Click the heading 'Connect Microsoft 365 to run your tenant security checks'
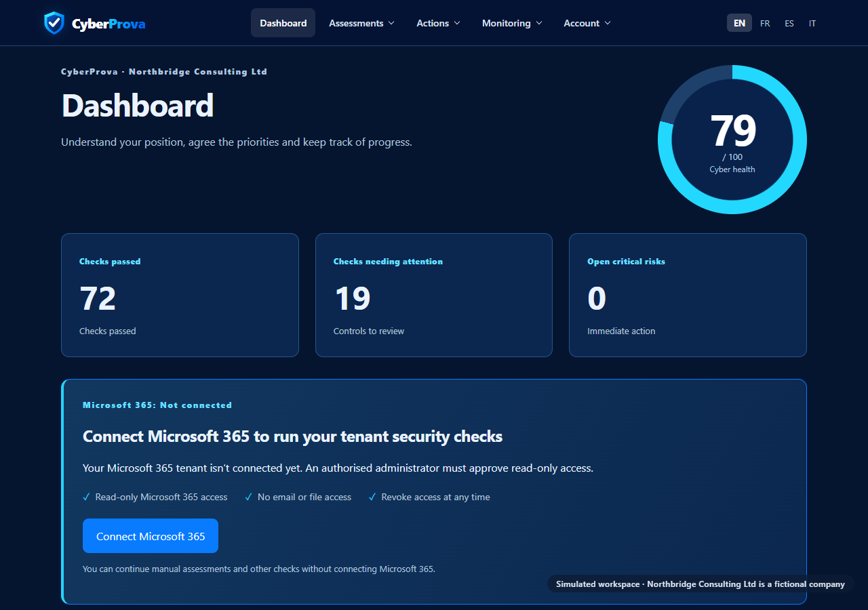This screenshot has height=610, width=868. [292, 436]
